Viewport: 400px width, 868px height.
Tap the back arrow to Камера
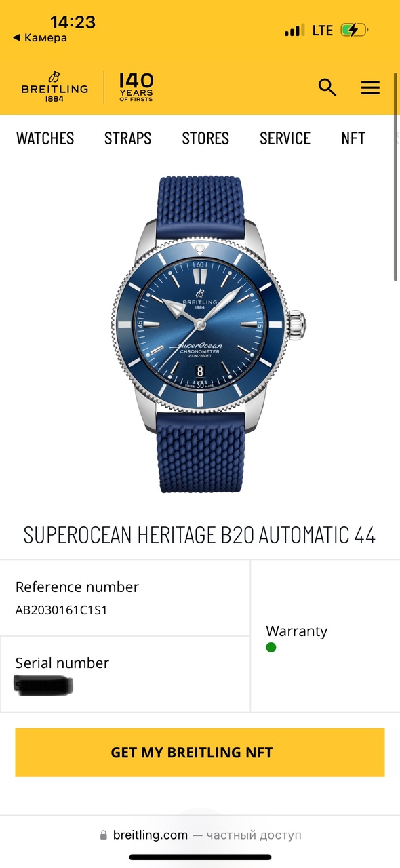(x=40, y=38)
